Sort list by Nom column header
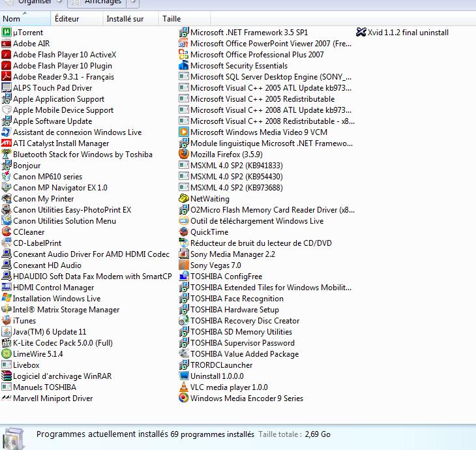476x450 pixels. pos(25,18)
